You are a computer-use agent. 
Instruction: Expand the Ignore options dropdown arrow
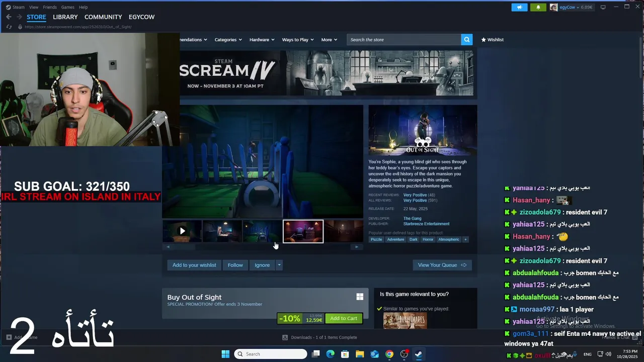click(x=279, y=265)
